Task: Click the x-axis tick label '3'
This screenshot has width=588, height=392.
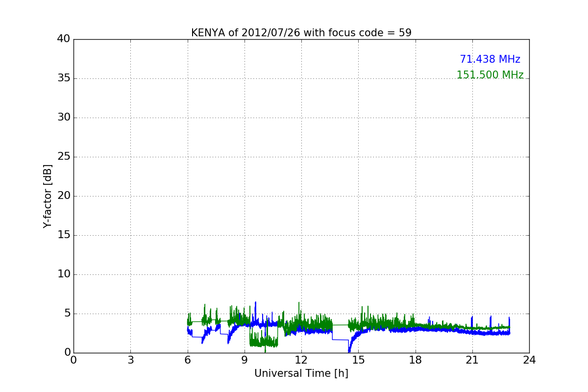Action: click(130, 360)
